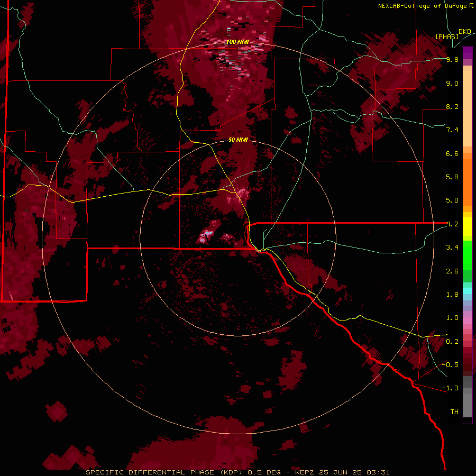The height and width of the screenshot is (476, 476).
Task: Select the 3.4 scale value
Action: point(452,248)
